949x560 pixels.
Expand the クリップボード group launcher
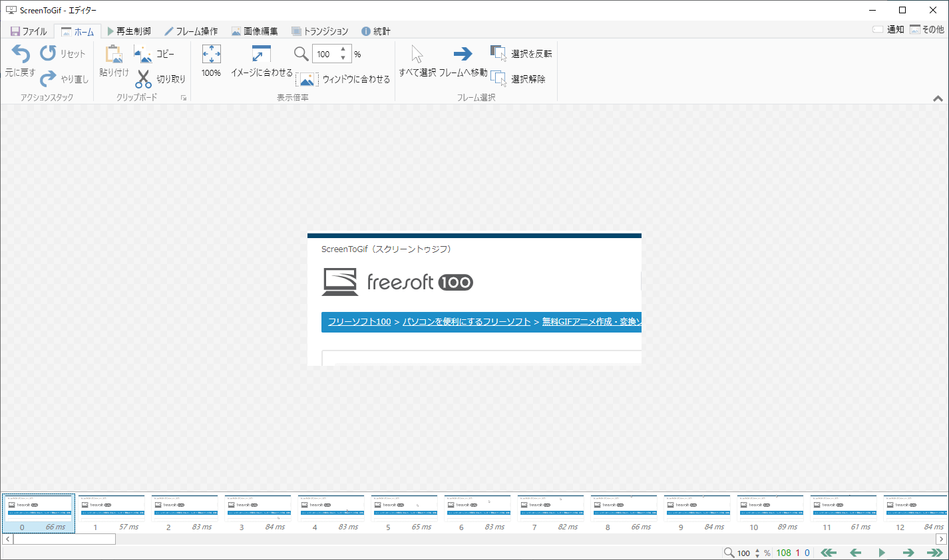coord(184,98)
